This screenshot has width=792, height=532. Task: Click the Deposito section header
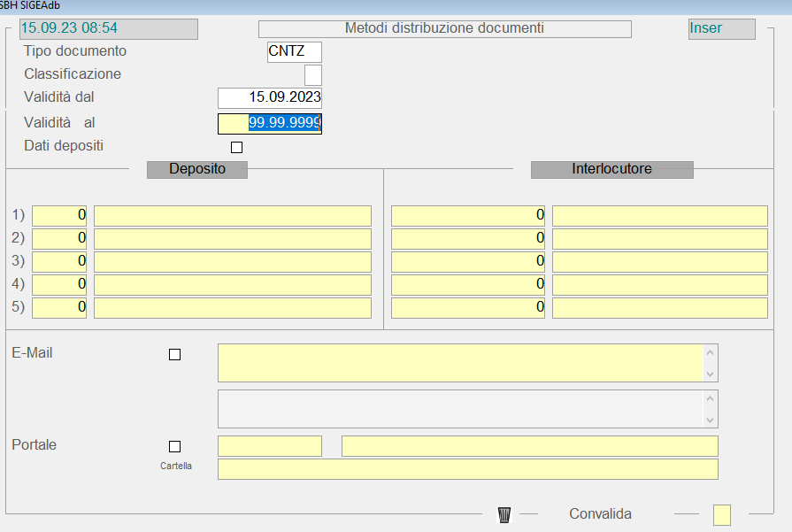[x=196, y=169]
